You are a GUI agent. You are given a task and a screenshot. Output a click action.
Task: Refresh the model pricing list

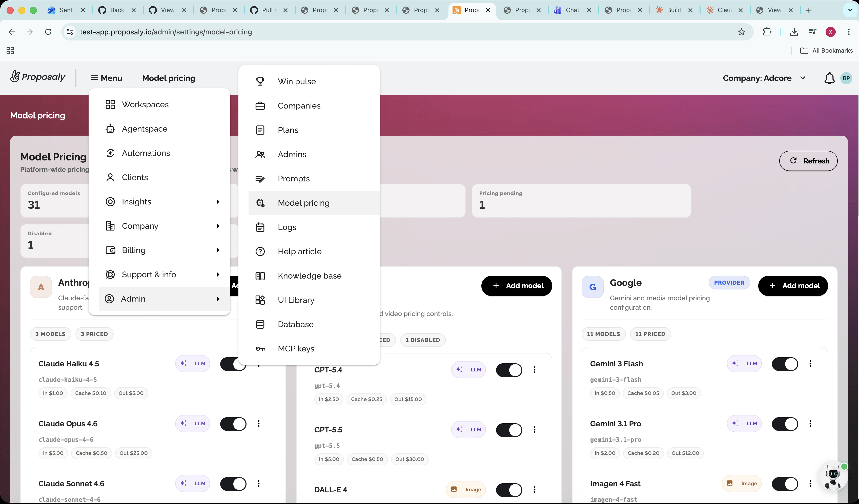click(808, 161)
